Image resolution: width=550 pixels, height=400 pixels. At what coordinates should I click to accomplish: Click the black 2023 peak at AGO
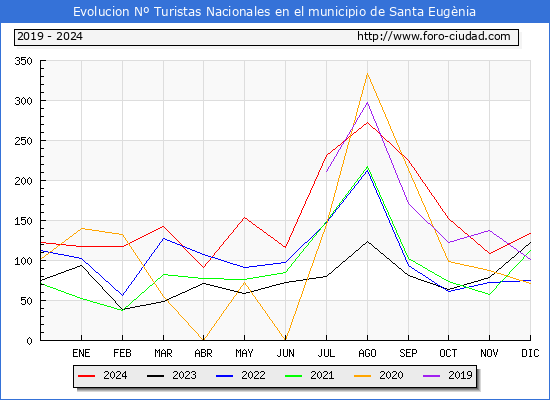[x=367, y=241]
